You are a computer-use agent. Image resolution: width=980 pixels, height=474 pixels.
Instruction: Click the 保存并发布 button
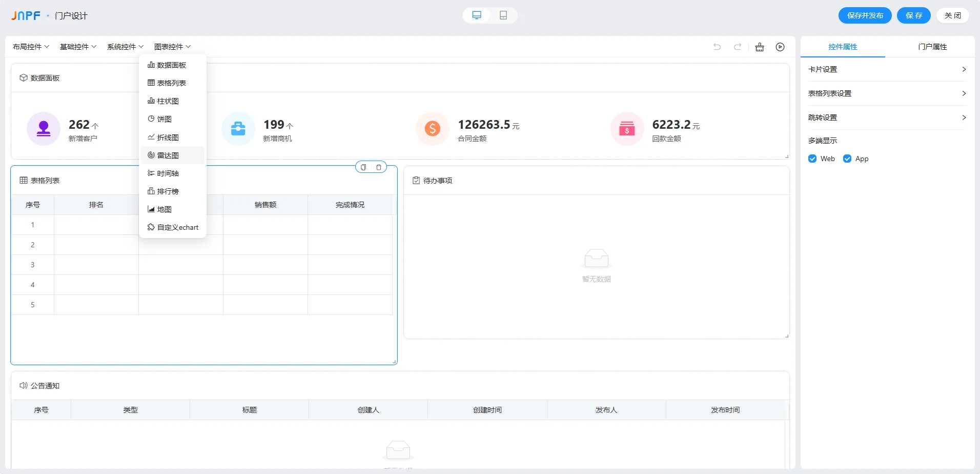(x=865, y=15)
